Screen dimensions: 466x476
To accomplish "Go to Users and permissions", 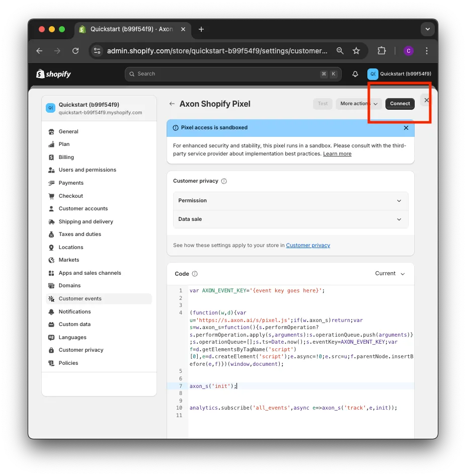I will (x=99, y=170).
